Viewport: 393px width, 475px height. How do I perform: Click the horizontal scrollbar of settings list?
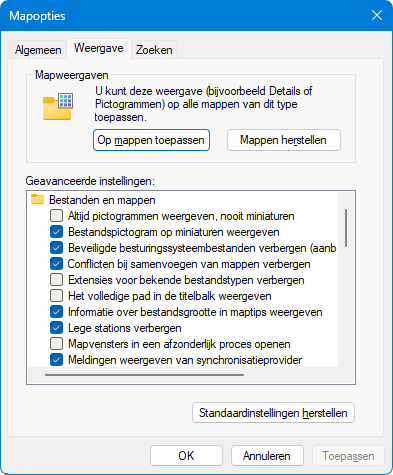pos(144,375)
